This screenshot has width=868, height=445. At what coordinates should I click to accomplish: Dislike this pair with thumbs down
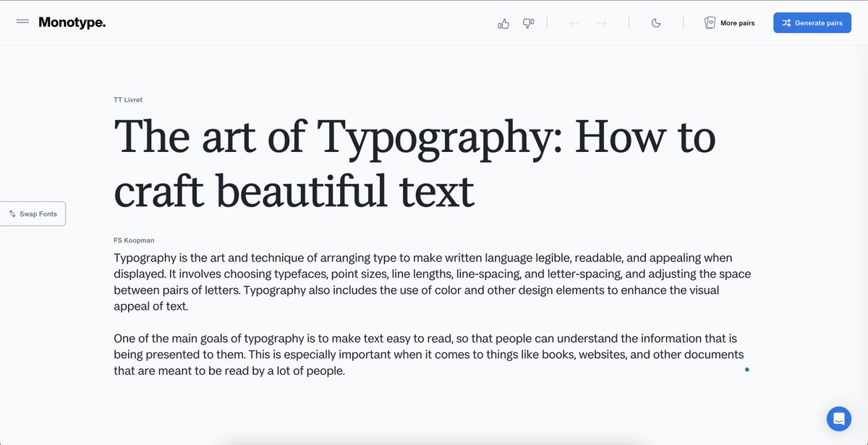528,23
